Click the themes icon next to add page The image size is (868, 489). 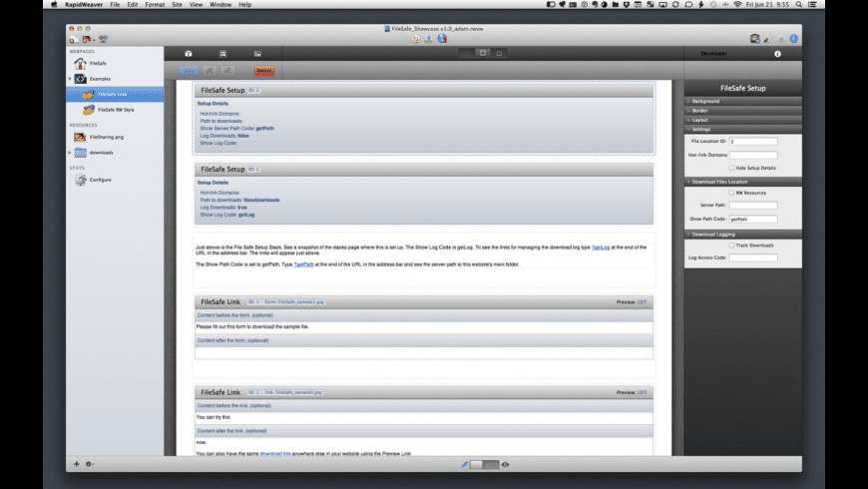point(88,39)
